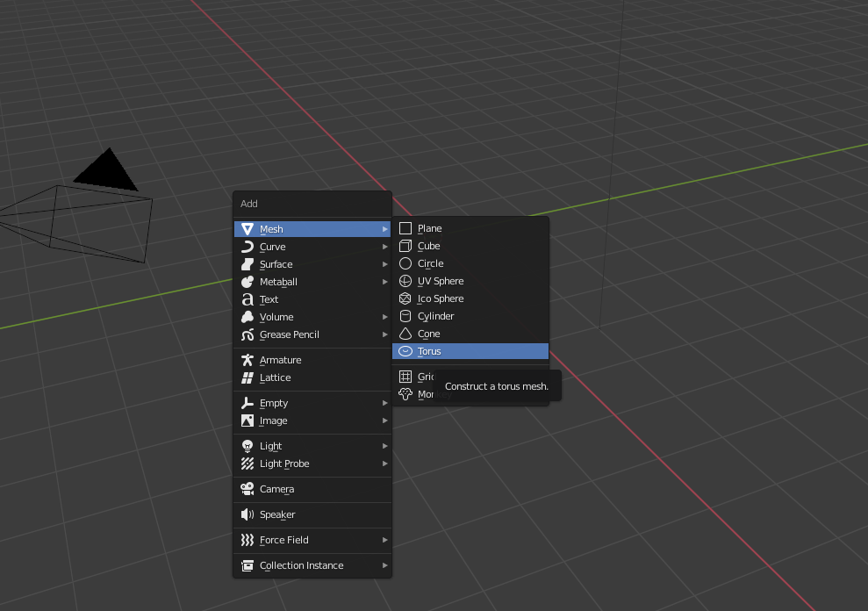The width and height of the screenshot is (868, 611).
Task: Choose Cone mesh
Action: (470, 334)
